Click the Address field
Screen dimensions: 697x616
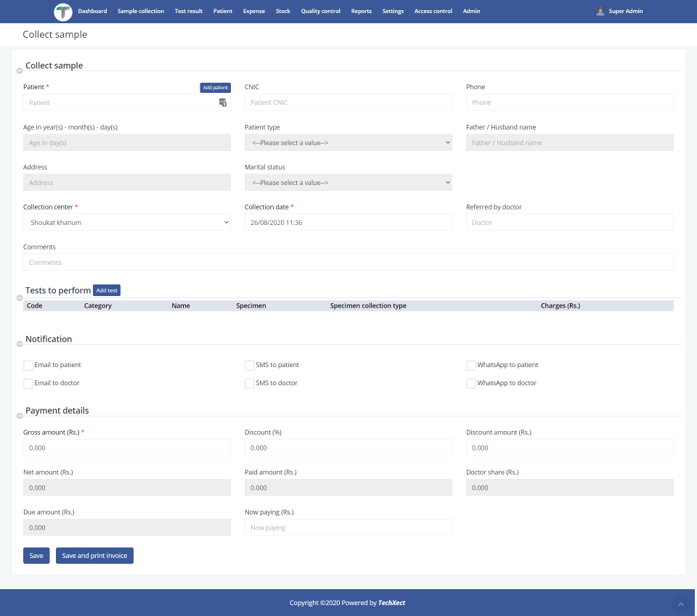[126, 183]
